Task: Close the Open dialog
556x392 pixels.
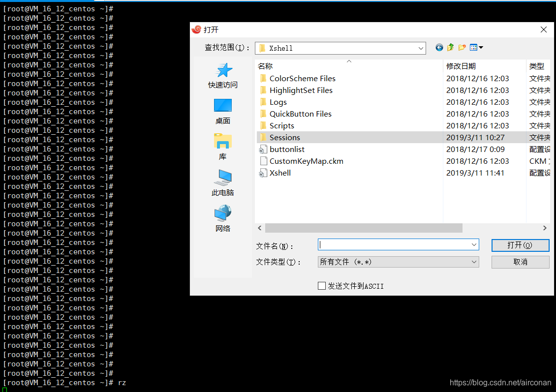Action: [x=544, y=30]
